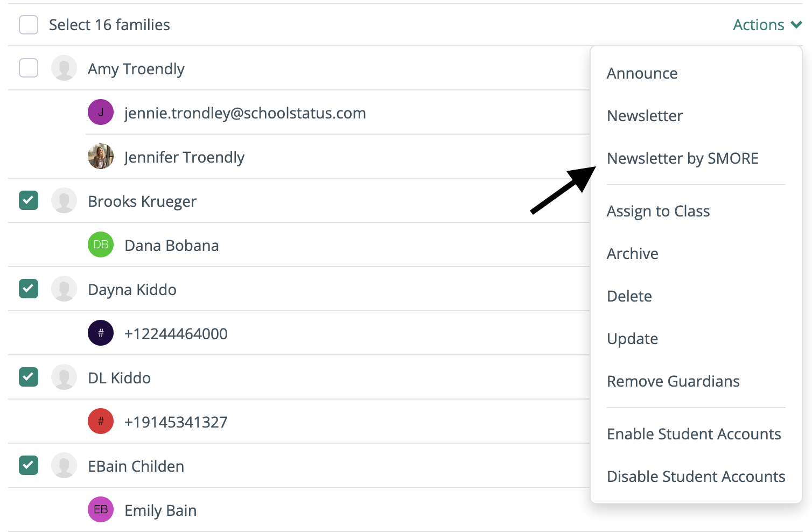Viewport: 812px width, 532px height.
Task: Click the dark navy # avatar for +12244464000
Action: [101, 333]
